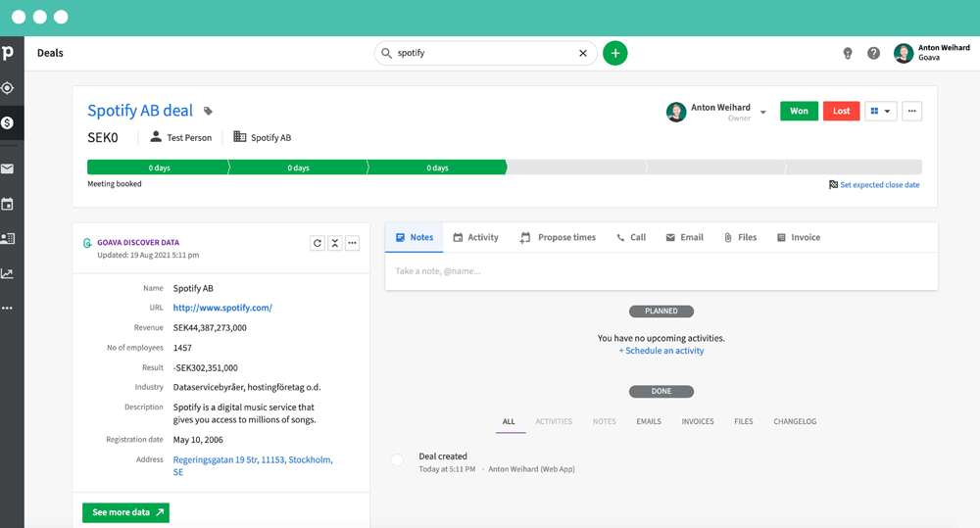Click the user avatar in top bar
980x528 pixels.
tap(904, 53)
